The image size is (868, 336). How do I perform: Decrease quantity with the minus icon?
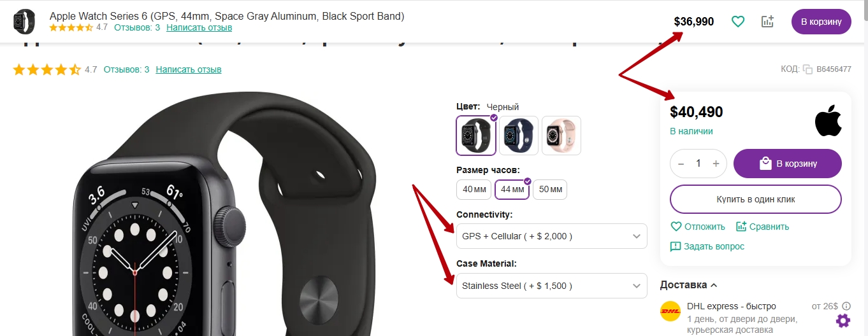pos(681,164)
